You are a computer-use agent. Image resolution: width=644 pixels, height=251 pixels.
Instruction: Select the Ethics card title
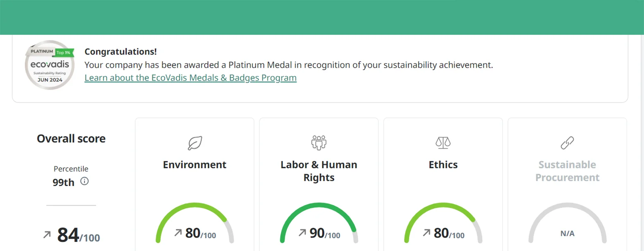[x=443, y=165]
